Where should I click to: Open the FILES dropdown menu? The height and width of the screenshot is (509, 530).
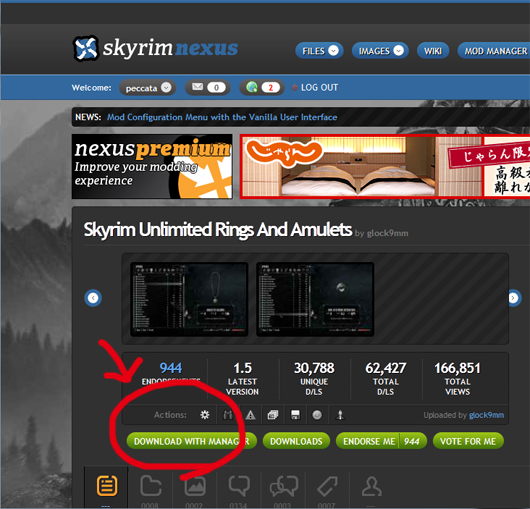click(319, 51)
